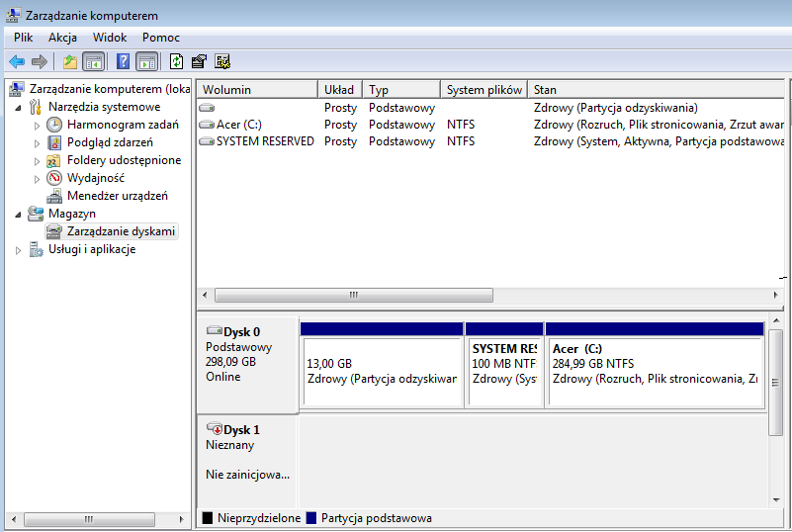This screenshot has width=792, height=532.
Task: Select the Zarządzanie komputerem root node
Action: 110,89
